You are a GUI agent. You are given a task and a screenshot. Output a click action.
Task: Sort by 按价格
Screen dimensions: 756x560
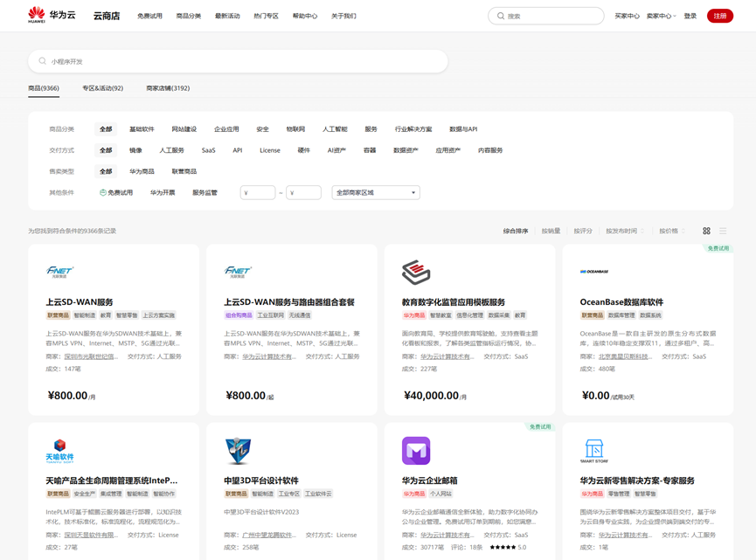coord(671,231)
